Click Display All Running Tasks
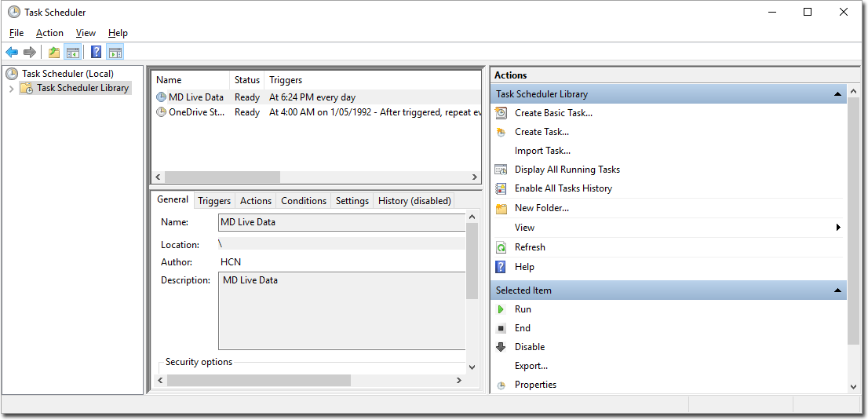This screenshot has width=868, height=420. [567, 170]
